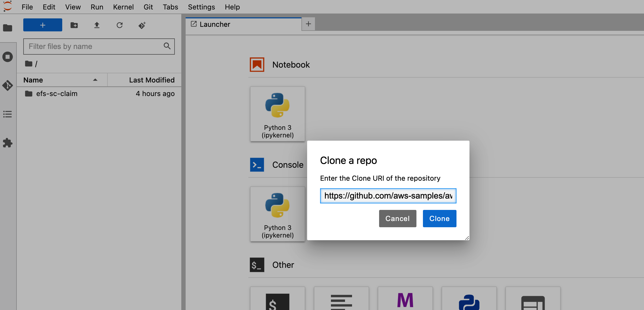This screenshot has height=310, width=644.
Task: Sort files by Last Modified column
Action: pyautogui.click(x=144, y=80)
